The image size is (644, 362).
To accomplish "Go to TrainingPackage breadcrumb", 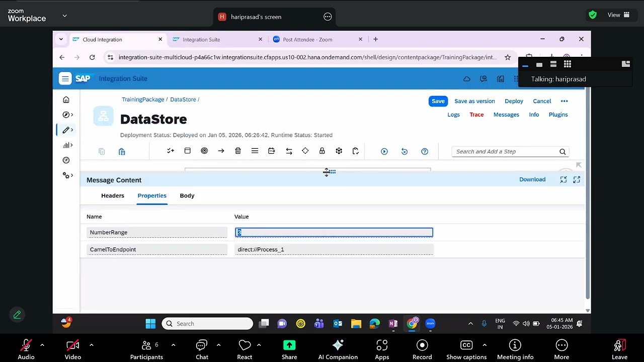I will click(143, 100).
